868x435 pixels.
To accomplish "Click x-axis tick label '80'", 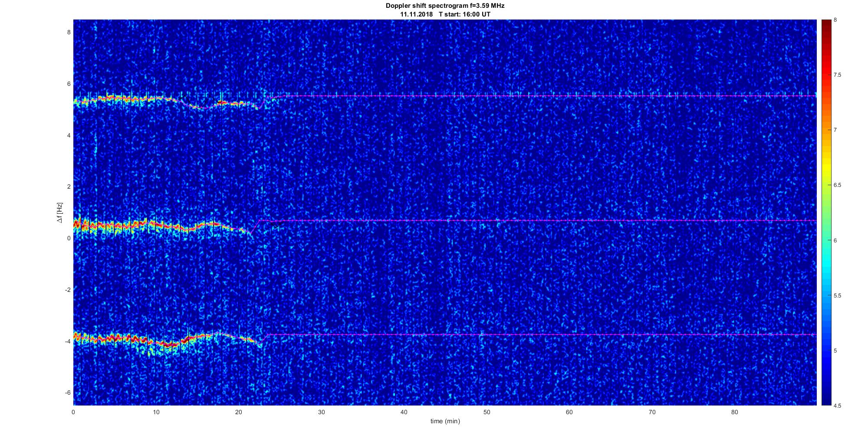I will (x=734, y=412).
